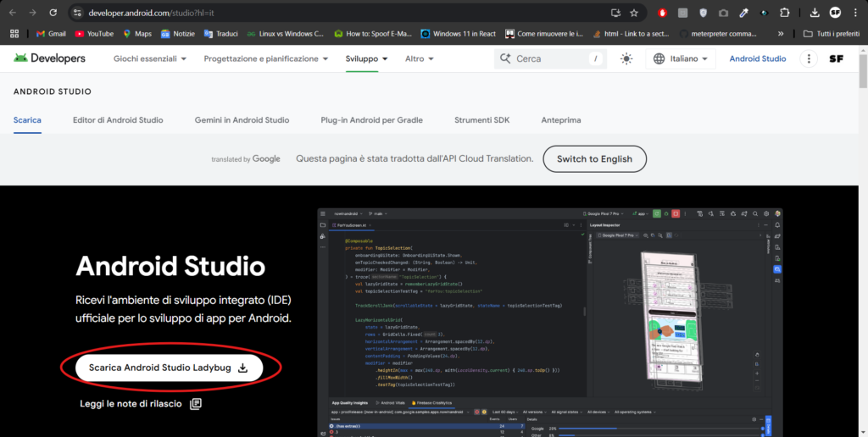Click the Cerca search field
This screenshot has width=868, height=437.
(550, 58)
